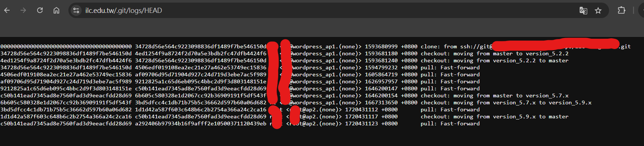
Task: Select the all-zeros hash in first row
Action: (x=66, y=46)
